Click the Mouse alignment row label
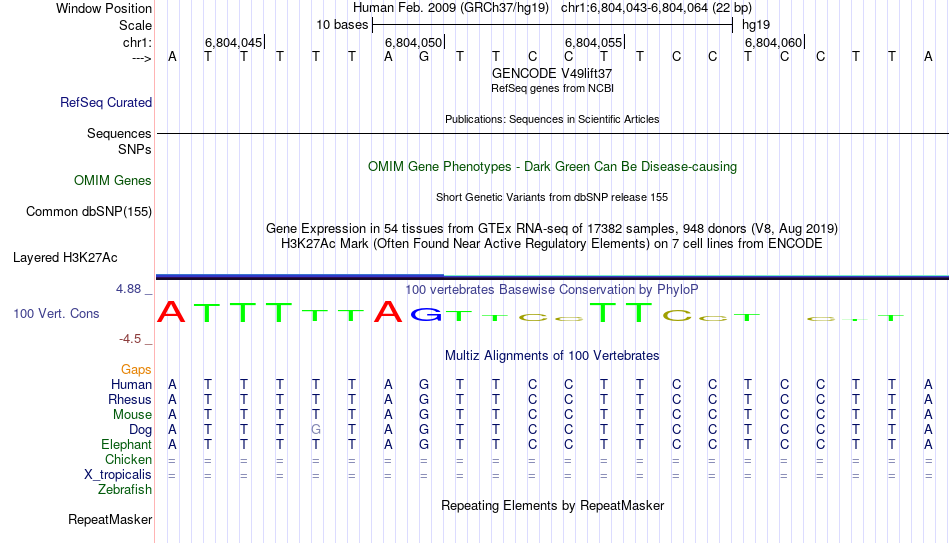The width and height of the screenshot is (950, 543). click(x=132, y=415)
